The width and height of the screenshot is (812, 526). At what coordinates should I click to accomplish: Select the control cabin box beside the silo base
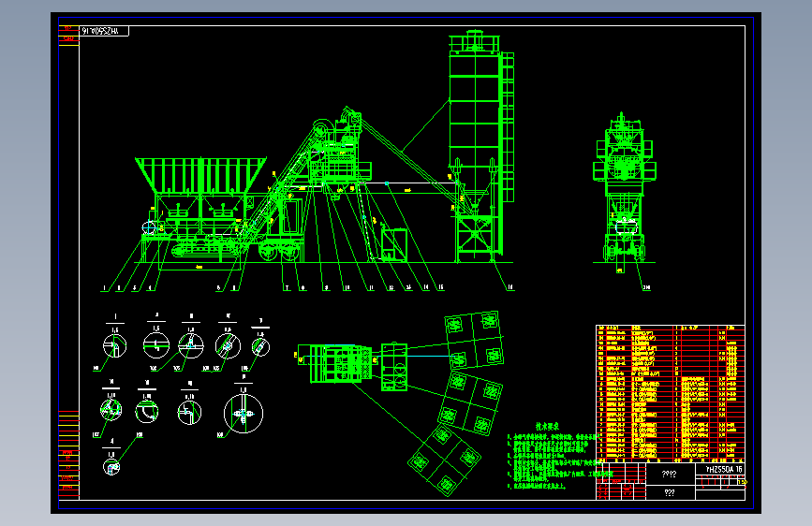pyautogui.click(x=394, y=244)
